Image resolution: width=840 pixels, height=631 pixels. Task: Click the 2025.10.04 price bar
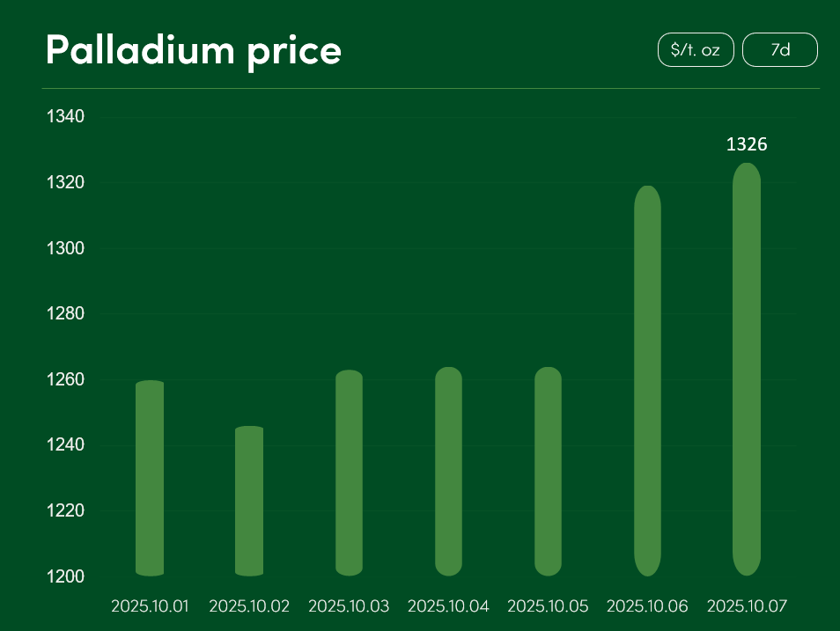pyautogui.click(x=449, y=472)
